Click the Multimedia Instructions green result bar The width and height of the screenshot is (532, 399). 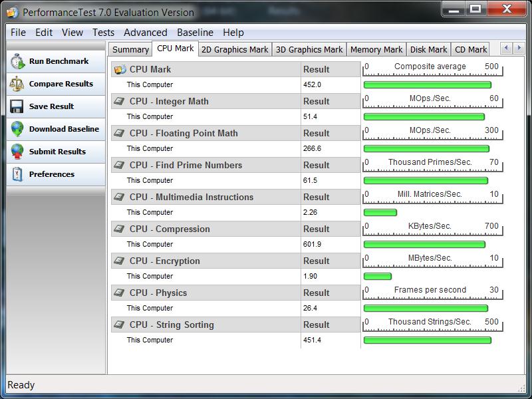pos(380,212)
